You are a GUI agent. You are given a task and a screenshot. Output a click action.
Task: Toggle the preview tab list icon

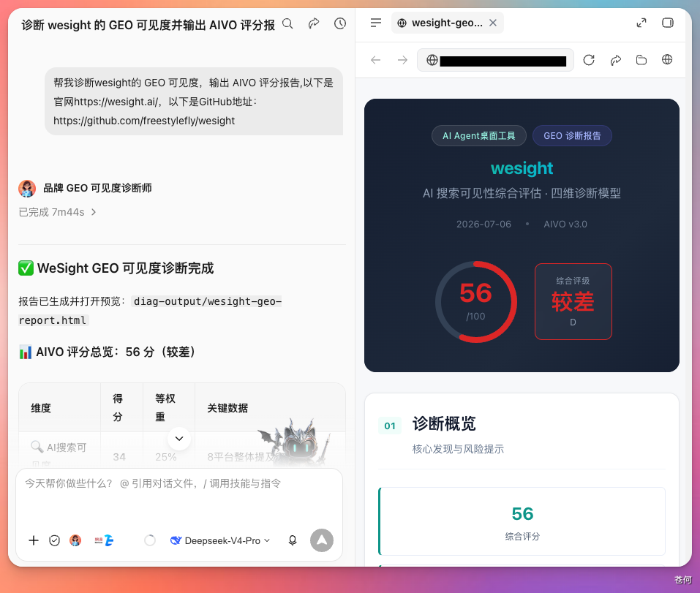(376, 23)
